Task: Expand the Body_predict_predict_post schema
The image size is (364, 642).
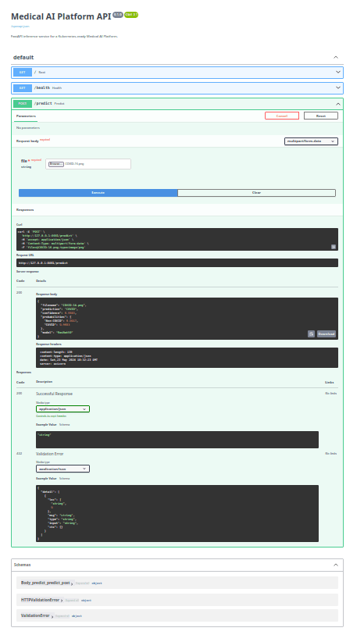Action: 45,583
